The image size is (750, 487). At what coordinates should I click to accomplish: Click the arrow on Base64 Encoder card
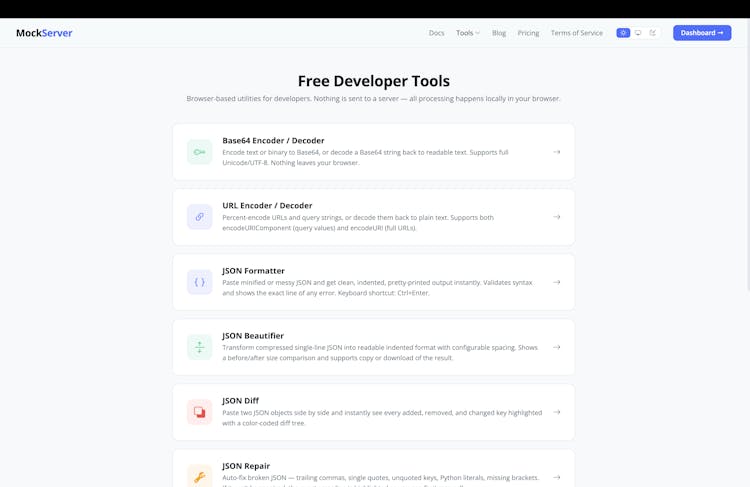pyautogui.click(x=556, y=152)
